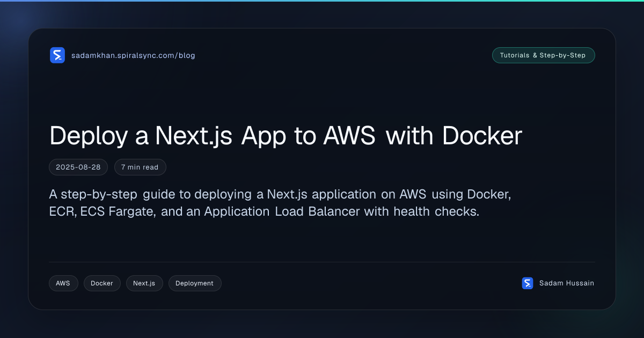The width and height of the screenshot is (644, 338).
Task: Click the Docker tag
Action: point(102,283)
